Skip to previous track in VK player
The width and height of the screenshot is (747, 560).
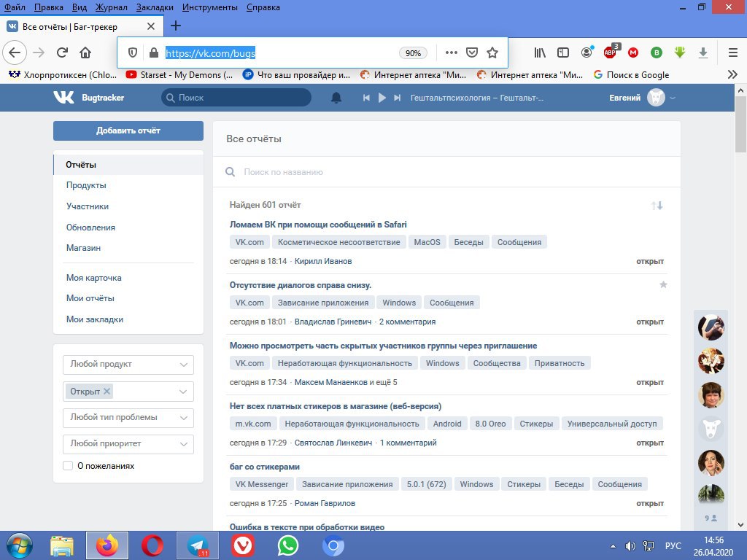(x=366, y=98)
